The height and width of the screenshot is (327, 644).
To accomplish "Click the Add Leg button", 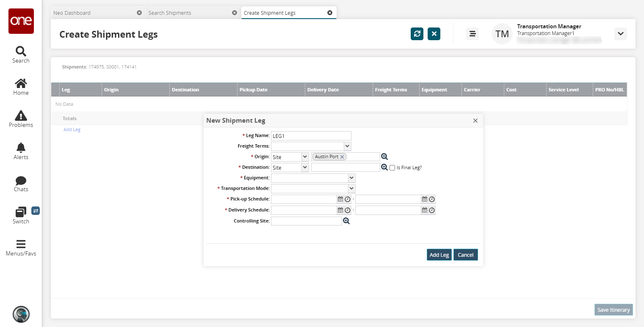I will coord(439,255).
